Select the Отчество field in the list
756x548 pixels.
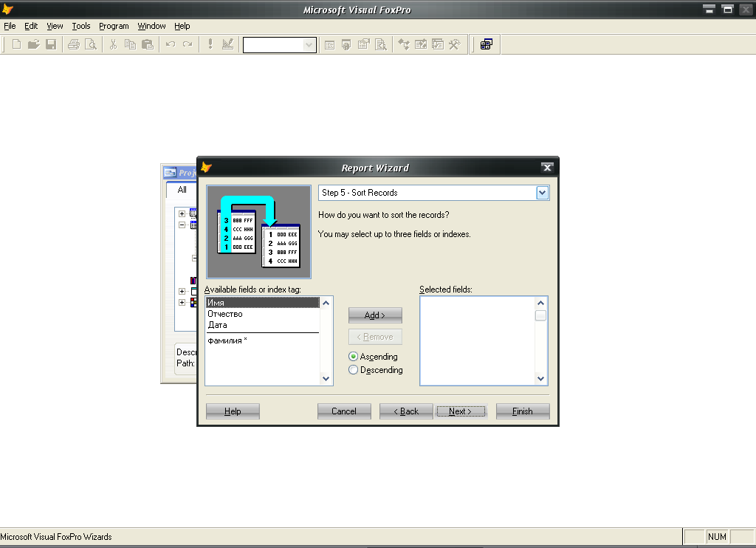(x=262, y=314)
